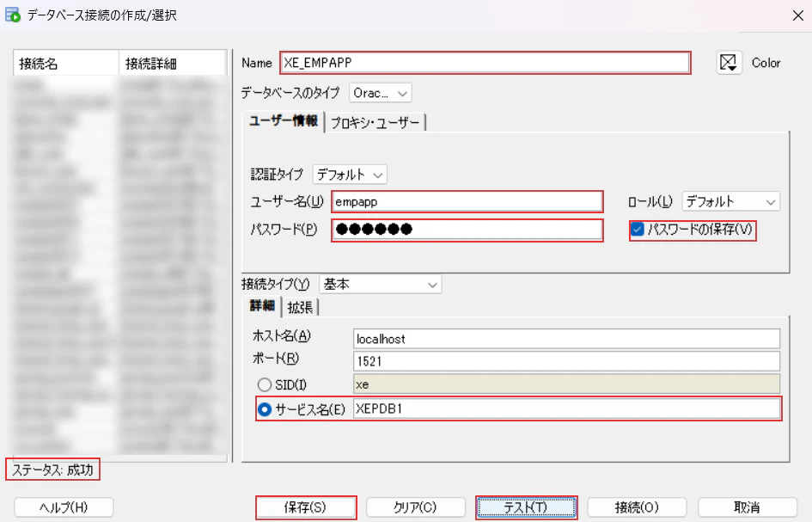Open the 認証タイプ dropdown

[350, 175]
